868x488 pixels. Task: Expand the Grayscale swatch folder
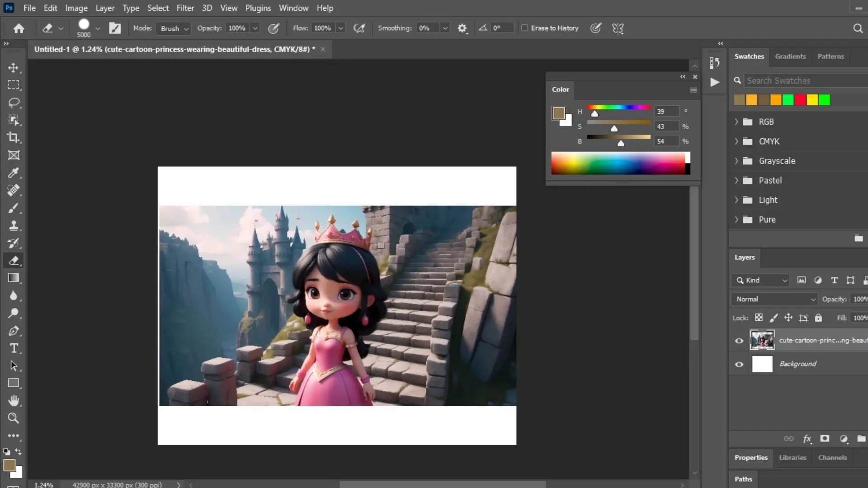click(x=736, y=161)
